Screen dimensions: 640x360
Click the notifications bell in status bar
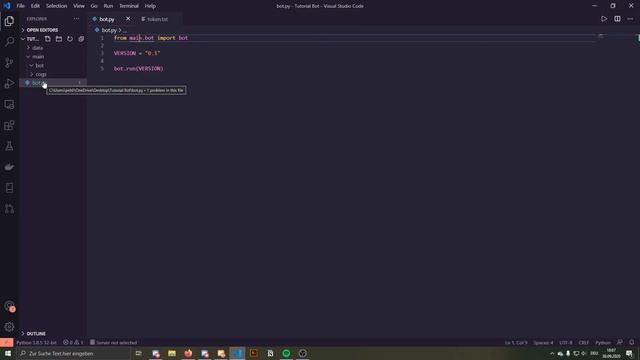click(631, 342)
